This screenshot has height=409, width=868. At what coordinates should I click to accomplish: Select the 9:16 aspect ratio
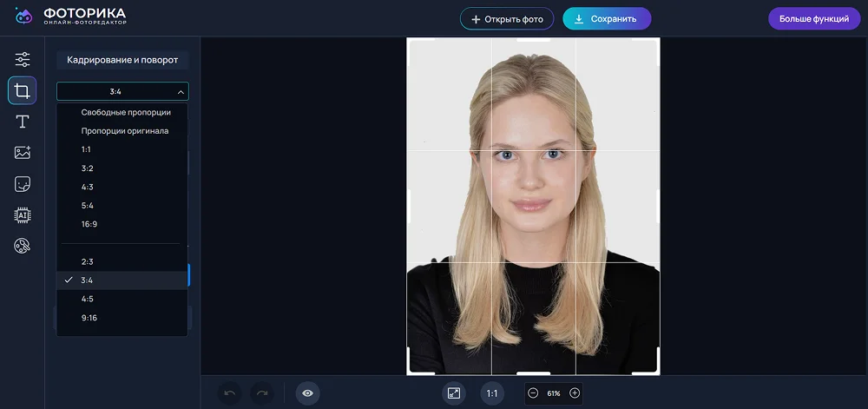click(x=89, y=318)
